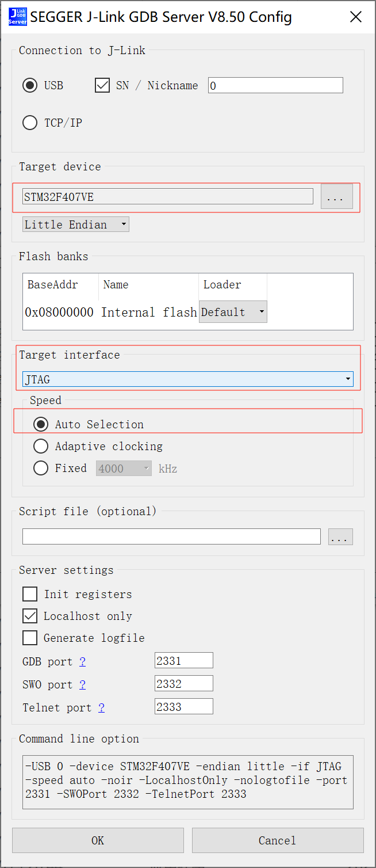This screenshot has height=868, width=376.
Task: Enable Generate logfile checkbox
Action: click(30, 638)
